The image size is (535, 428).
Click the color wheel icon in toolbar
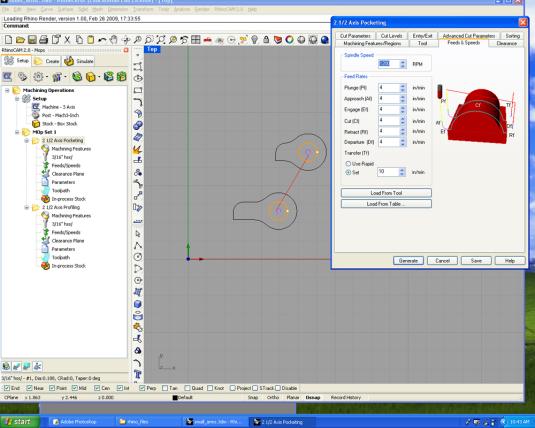click(289, 40)
